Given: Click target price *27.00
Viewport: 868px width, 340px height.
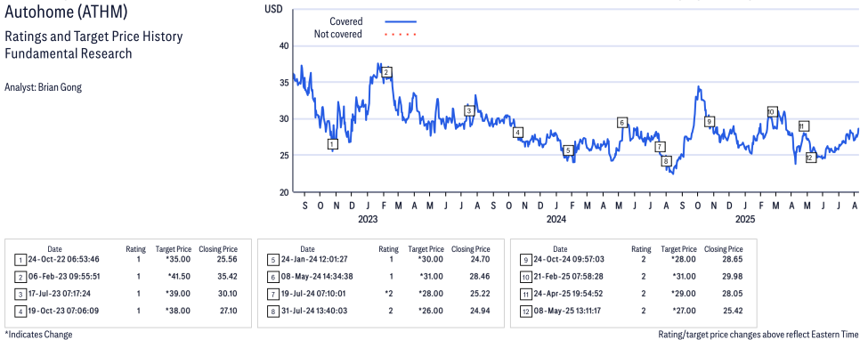Looking at the screenshot, I should pos(685,311).
